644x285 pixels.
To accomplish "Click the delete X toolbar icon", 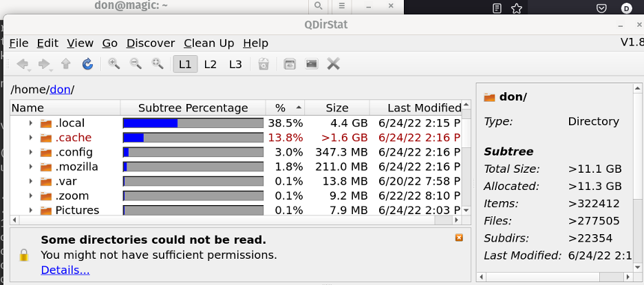I will [334, 64].
